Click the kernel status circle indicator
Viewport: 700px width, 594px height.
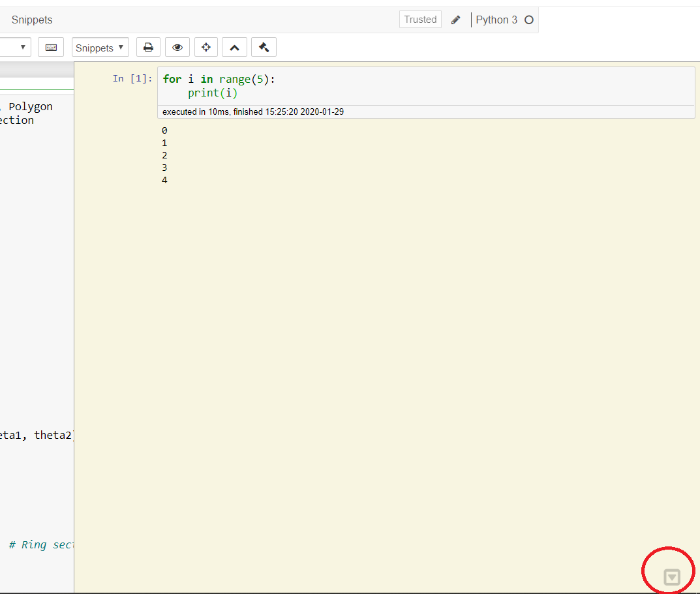(529, 20)
